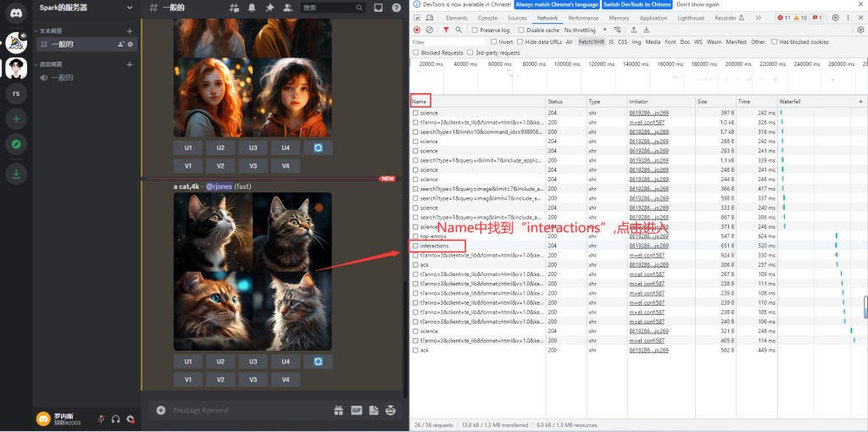The image size is (868, 432).
Task: Unmute the microphone in user panel
Action: click(101, 418)
